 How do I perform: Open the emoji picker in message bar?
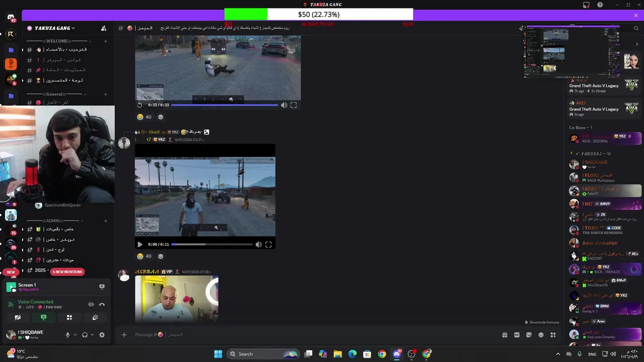tap(541, 335)
